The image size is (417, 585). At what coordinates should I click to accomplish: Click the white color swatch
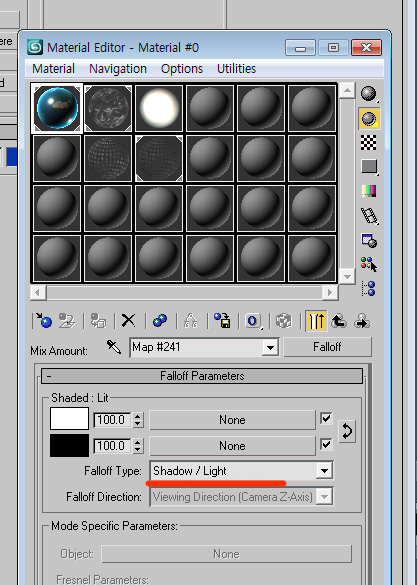(69, 419)
